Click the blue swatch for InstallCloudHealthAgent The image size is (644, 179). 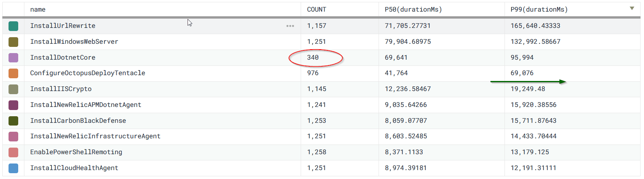pos(13,168)
